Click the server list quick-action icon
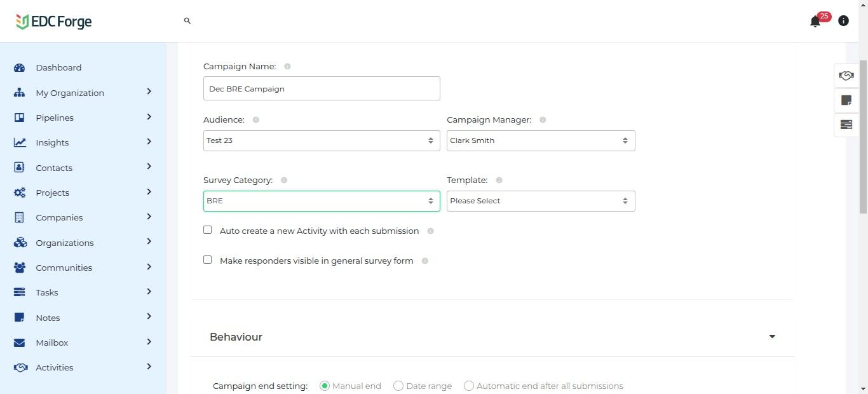 tap(846, 125)
